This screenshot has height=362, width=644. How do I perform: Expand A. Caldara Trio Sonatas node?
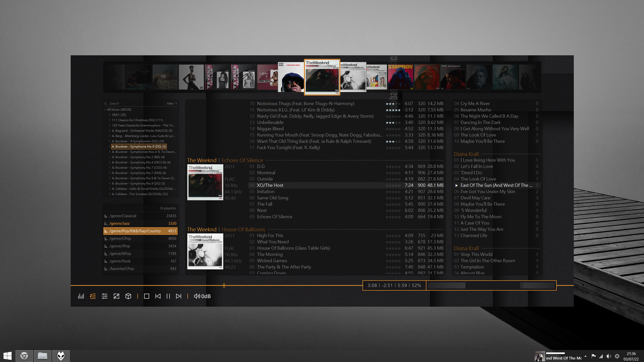(x=110, y=194)
